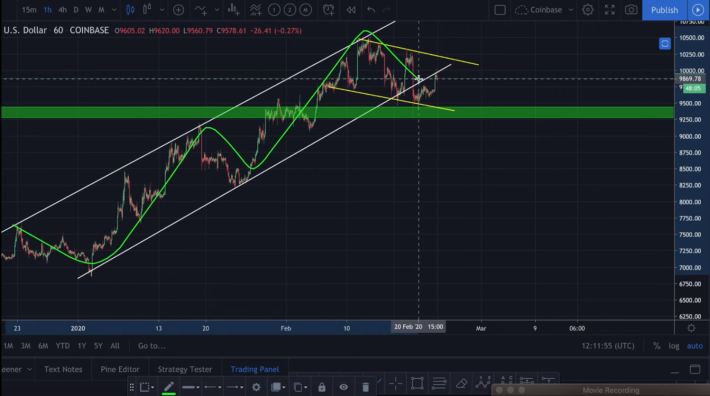Expand the chart style dropdown arrow
The image size is (710, 396).
[162, 10]
